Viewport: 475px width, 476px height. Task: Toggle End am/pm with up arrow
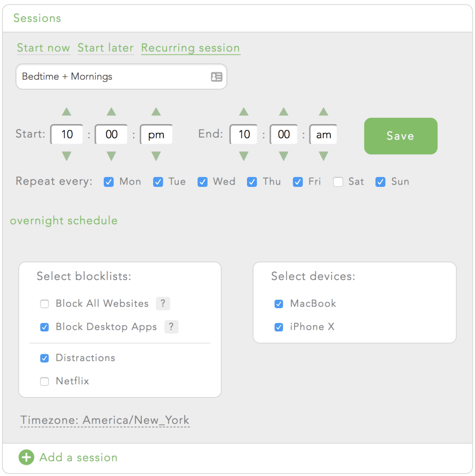[x=323, y=112]
